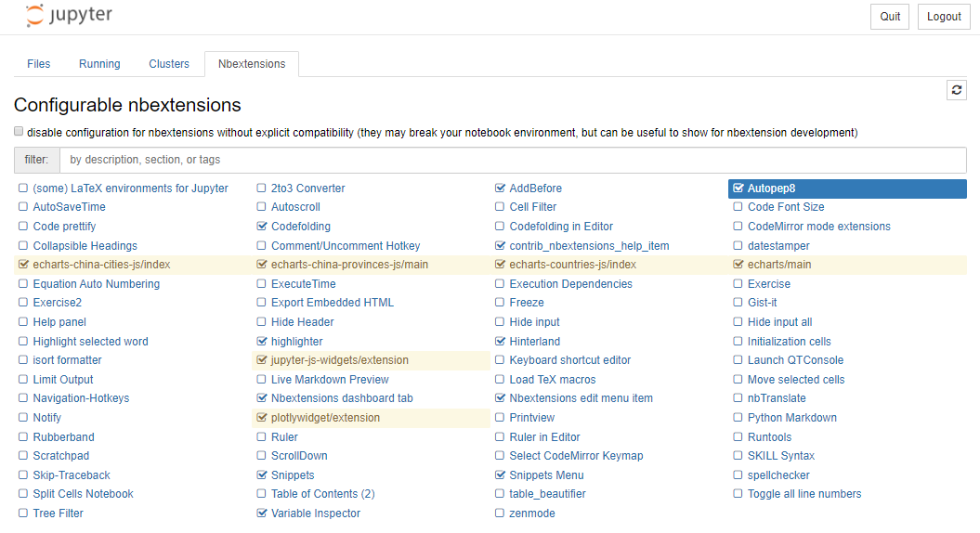
Task: Click the Logout button
Action: [944, 17]
